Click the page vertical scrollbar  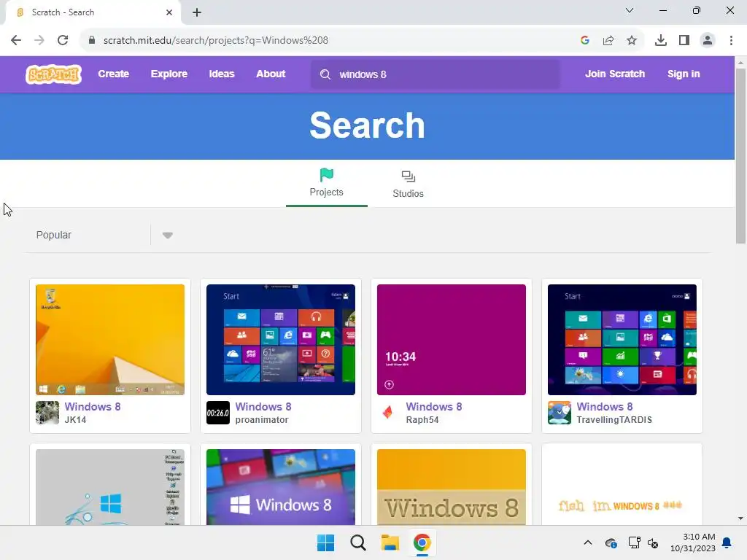[x=740, y=156]
